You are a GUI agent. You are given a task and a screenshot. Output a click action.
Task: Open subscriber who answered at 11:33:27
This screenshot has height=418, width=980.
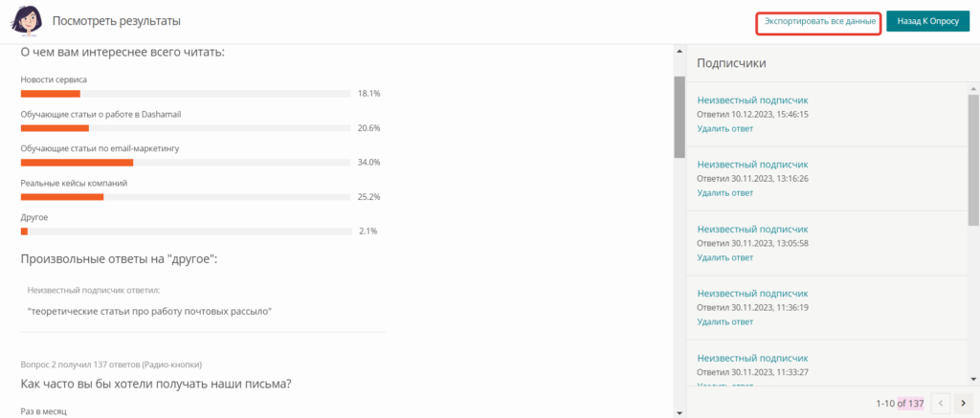pos(752,358)
